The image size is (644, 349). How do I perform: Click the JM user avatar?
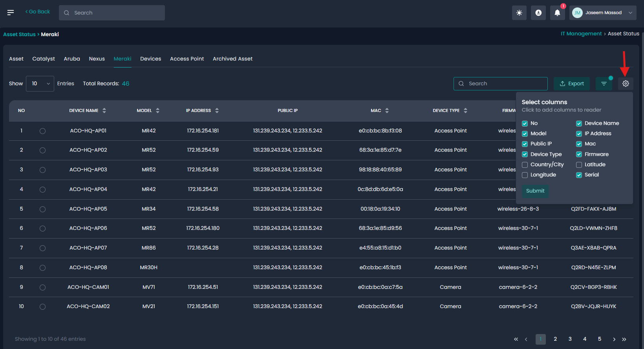[577, 13]
